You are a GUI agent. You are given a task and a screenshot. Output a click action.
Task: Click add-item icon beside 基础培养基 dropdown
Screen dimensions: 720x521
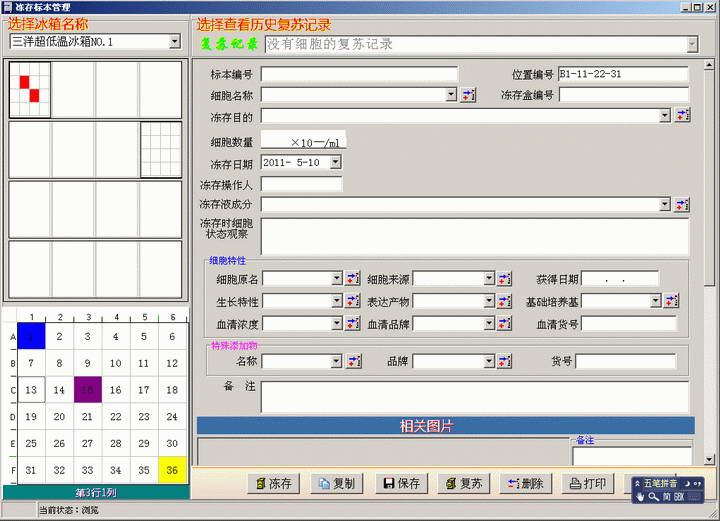(671, 301)
